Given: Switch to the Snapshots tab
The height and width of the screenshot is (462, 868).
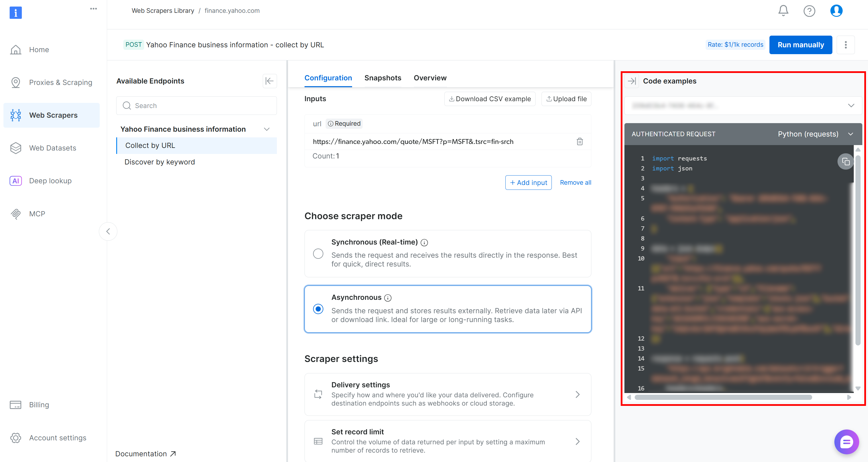Looking at the screenshot, I should click(383, 78).
